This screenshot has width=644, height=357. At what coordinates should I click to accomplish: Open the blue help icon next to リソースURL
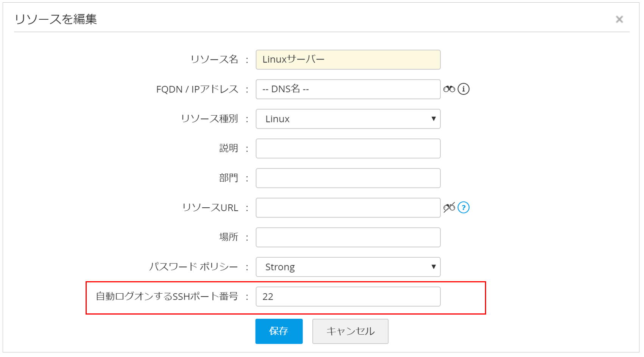[463, 208]
